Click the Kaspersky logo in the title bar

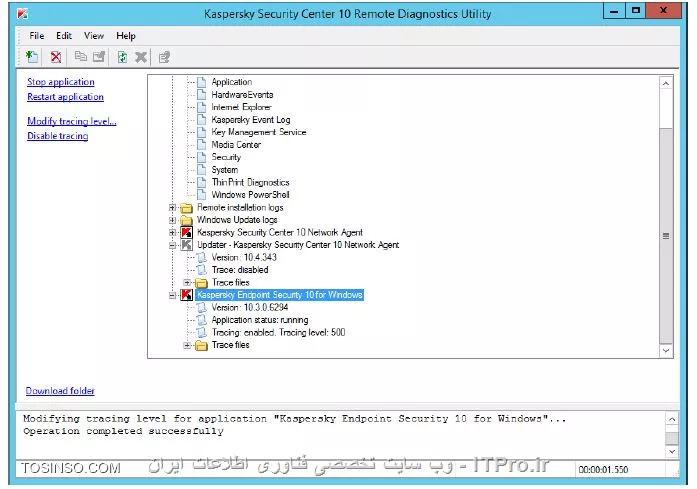point(23,14)
